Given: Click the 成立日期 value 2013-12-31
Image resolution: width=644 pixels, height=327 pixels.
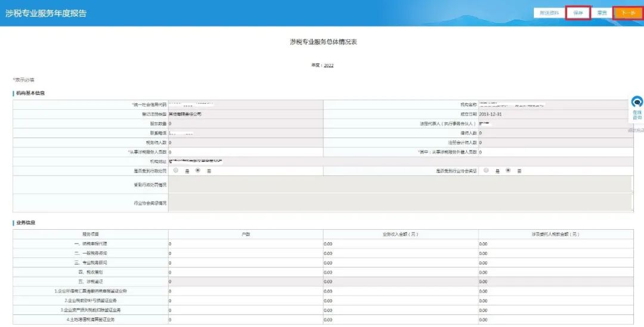Looking at the screenshot, I should [x=490, y=114].
